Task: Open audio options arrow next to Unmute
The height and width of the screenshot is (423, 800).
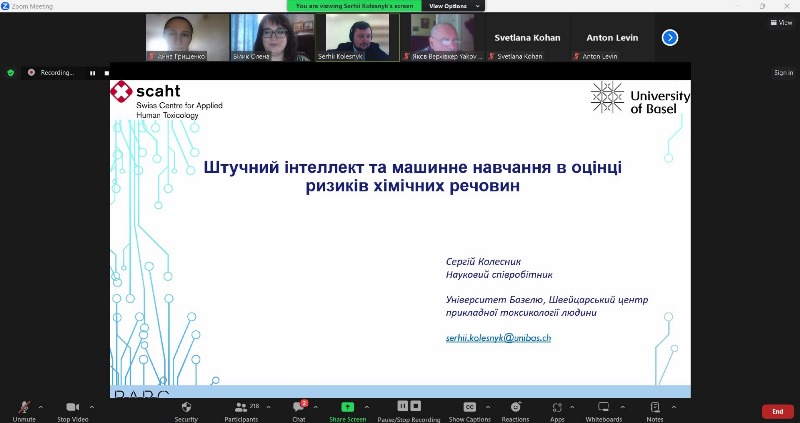Action: 41,407
